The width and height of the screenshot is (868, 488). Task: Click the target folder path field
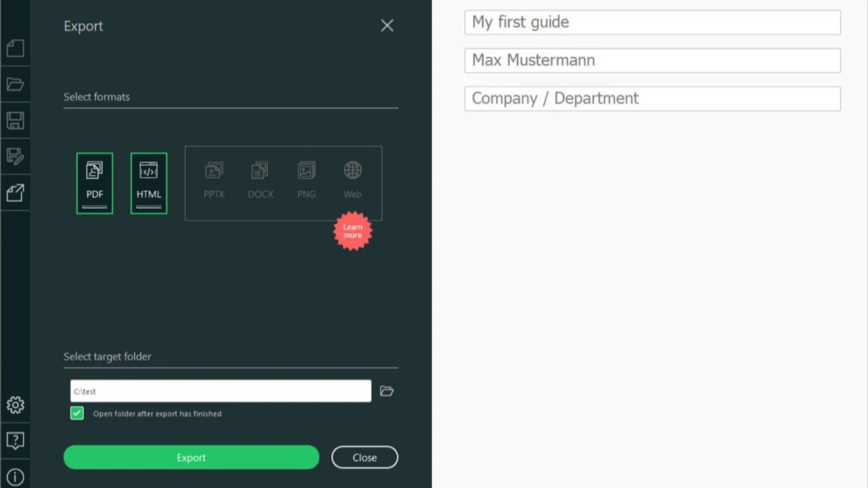click(221, 391)
